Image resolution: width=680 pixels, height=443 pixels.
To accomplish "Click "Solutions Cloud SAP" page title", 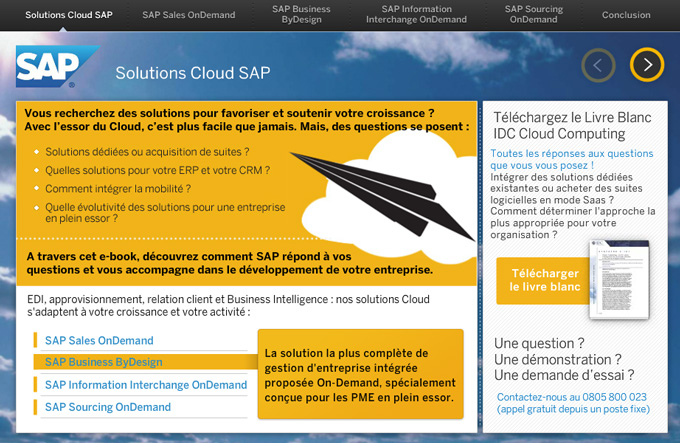I will [193, 73].
